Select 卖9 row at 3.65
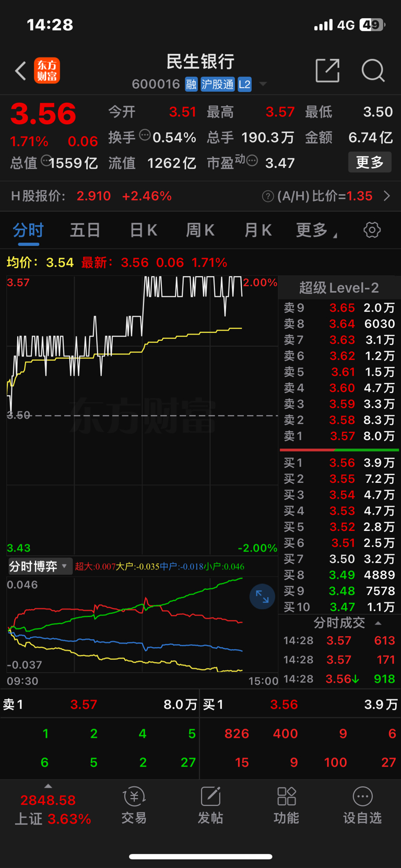Image resolution: width=401 pixels, height=868 pixels. [339, 308]
